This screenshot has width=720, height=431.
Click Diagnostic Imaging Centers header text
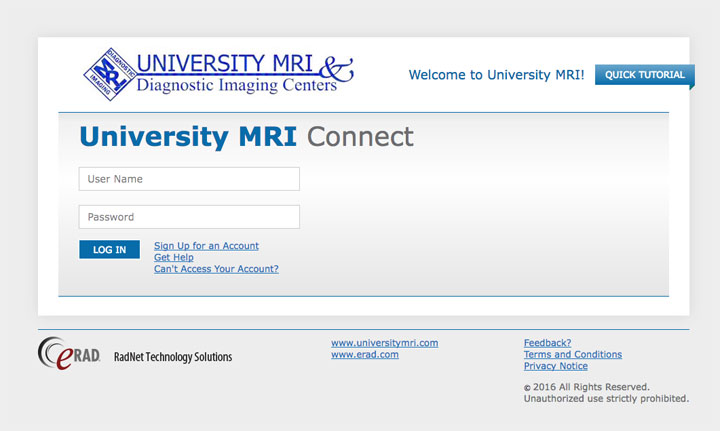coord(237,85)
